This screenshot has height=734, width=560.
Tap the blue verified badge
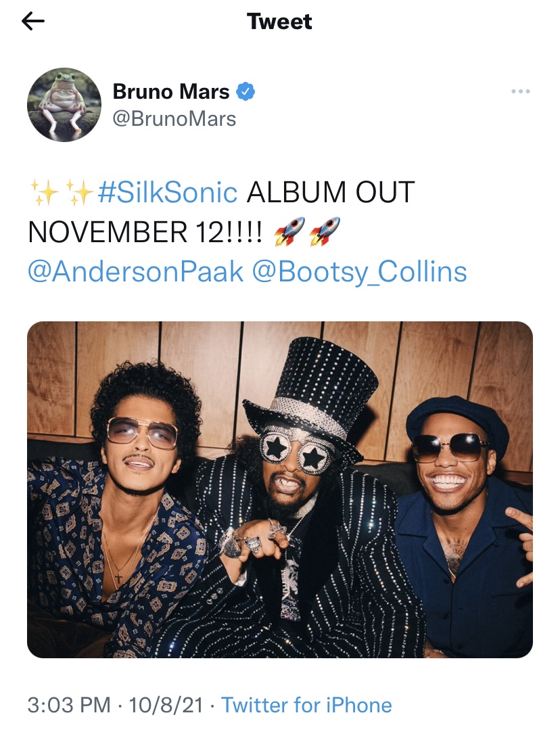click(245, 91)
